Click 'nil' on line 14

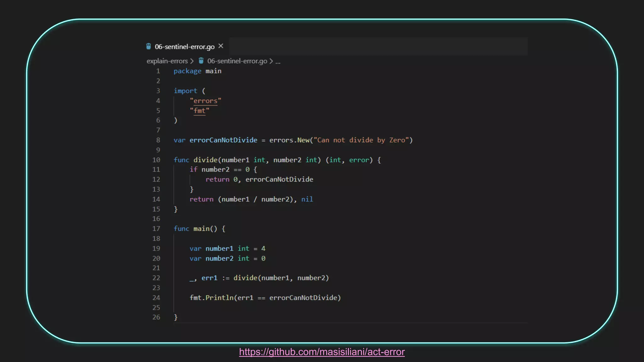307,199
